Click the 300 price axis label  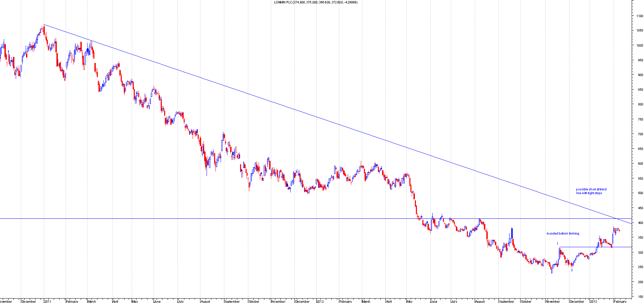(640, 252)
